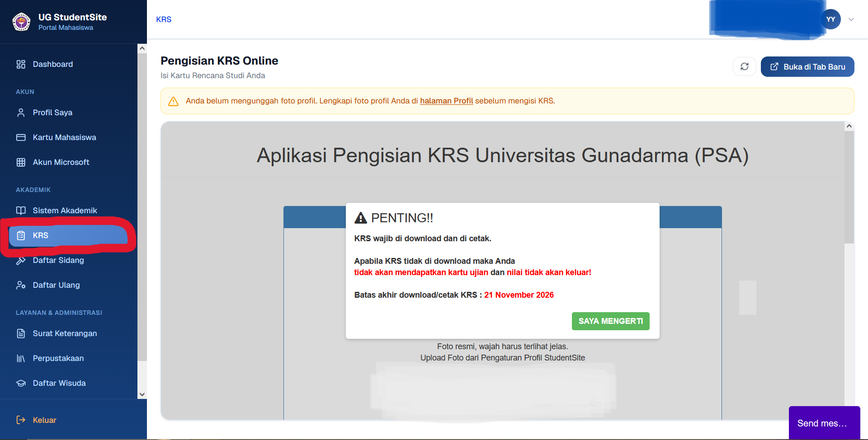Open the Perpustakaan books icon
The height and width of the screenshot is (440, 868).
point(21,358)
